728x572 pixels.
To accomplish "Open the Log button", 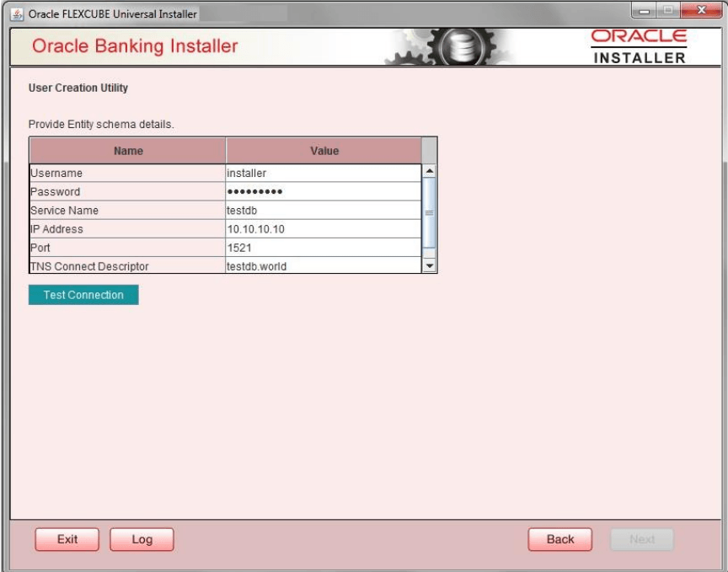I will (x=142, y=539).
